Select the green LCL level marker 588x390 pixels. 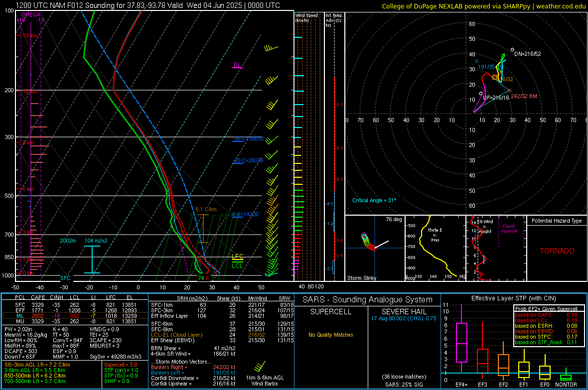pos(237,265)
